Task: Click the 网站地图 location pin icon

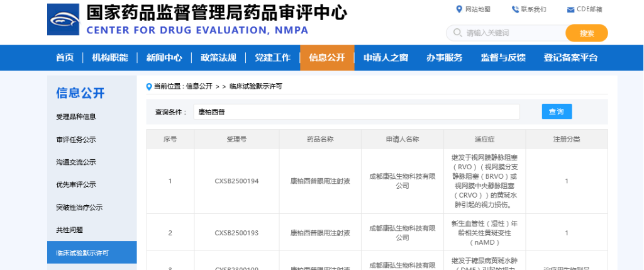Action: [458, 9]
